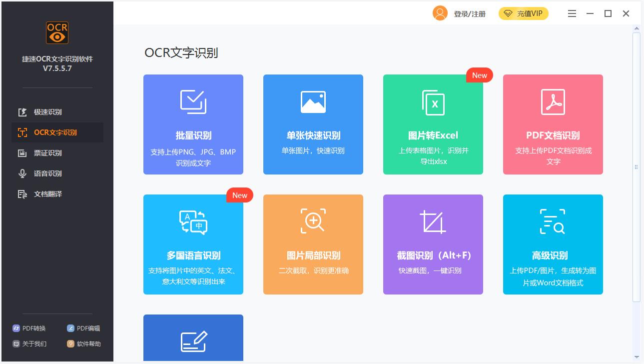
Task: Start 截图识别 screenshot recognition
Action: pyautogui.click(x=433, y=244)
